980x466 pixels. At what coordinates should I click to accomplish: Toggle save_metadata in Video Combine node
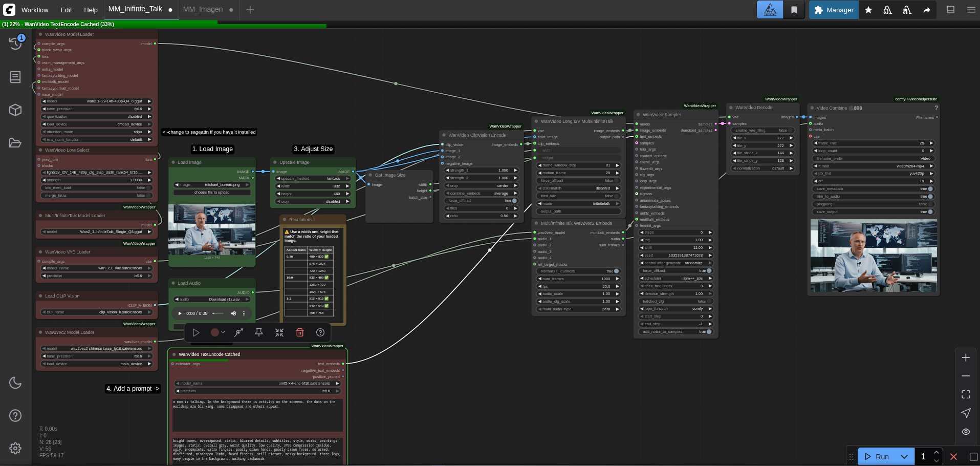click(x=929, y=189)
